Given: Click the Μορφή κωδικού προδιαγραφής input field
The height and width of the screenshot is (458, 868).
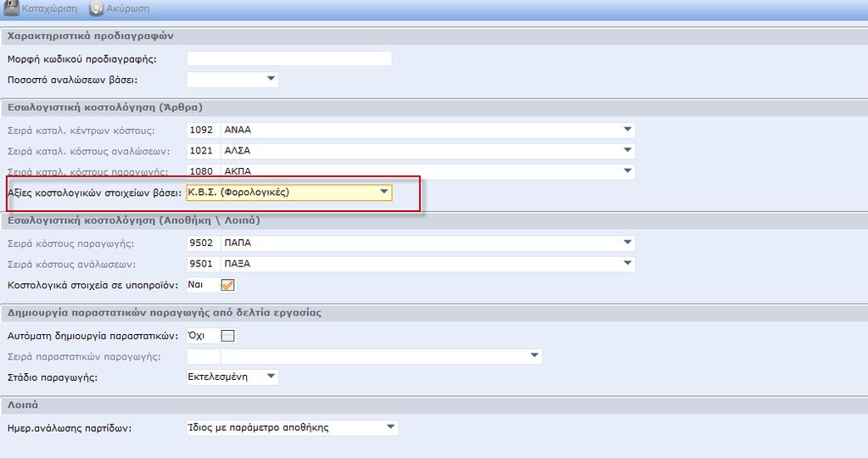Looking at the screenshot, I should point(289,59).
